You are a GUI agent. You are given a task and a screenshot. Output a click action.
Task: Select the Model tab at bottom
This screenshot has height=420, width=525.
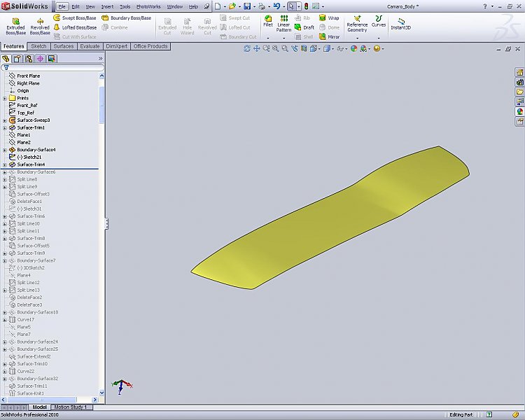pyautogui.click(x=39, y=407)
